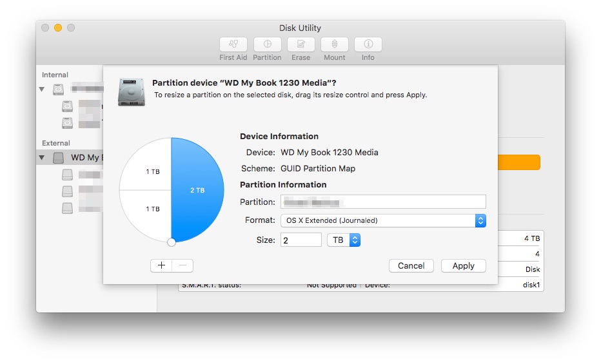
Task: Select the WD My Book external drive
Action: tap(70, 157)
